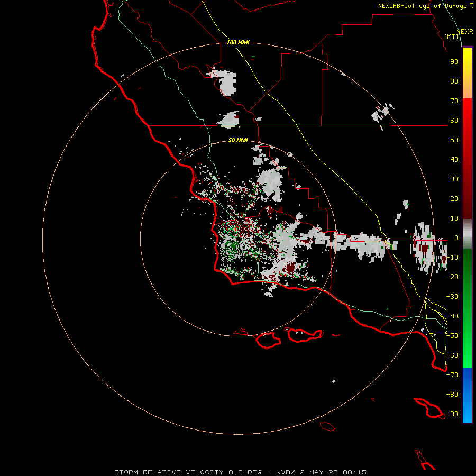Select the -50 value on velocity scale

(x=452, y=336)
